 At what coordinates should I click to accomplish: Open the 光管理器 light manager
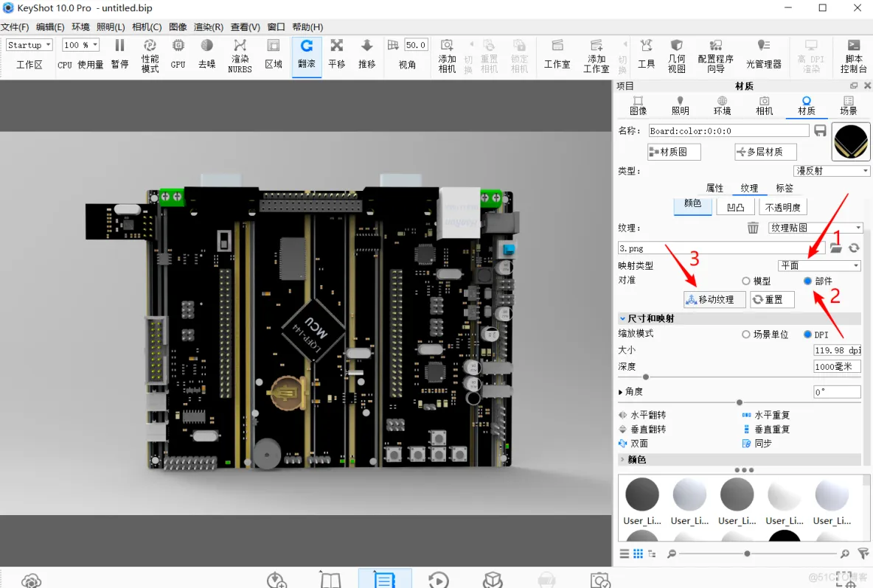pos(764,55)
